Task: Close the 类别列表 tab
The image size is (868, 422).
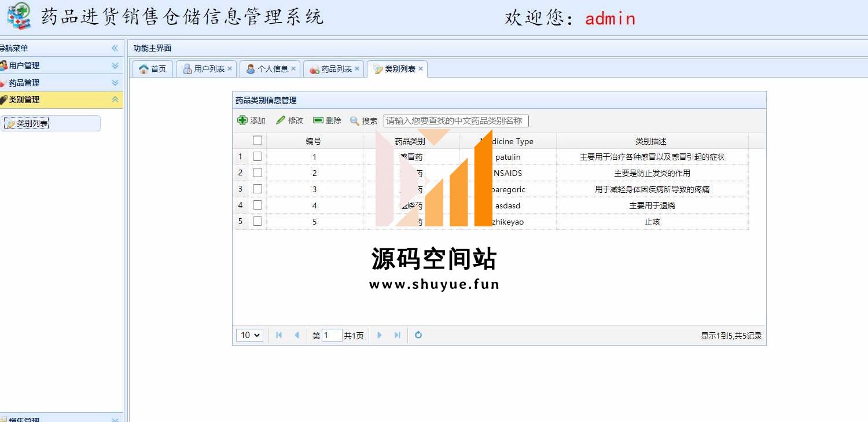Action: [421, 68]
